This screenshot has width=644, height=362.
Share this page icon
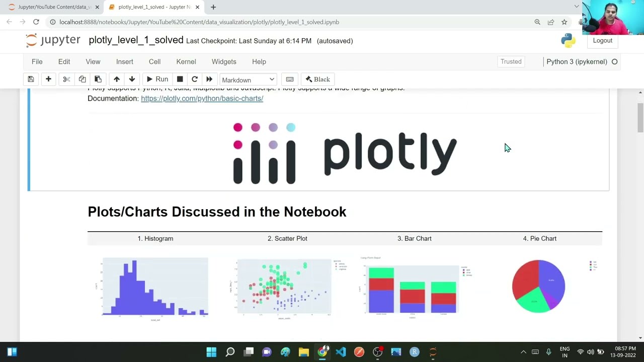(551, 22)
